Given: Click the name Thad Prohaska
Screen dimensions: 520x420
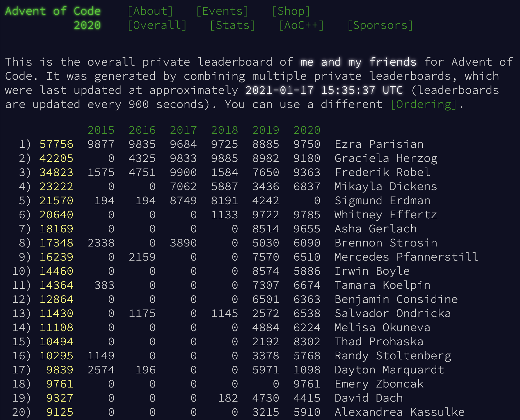Looking at the screenshot, I should click(379, 342).
